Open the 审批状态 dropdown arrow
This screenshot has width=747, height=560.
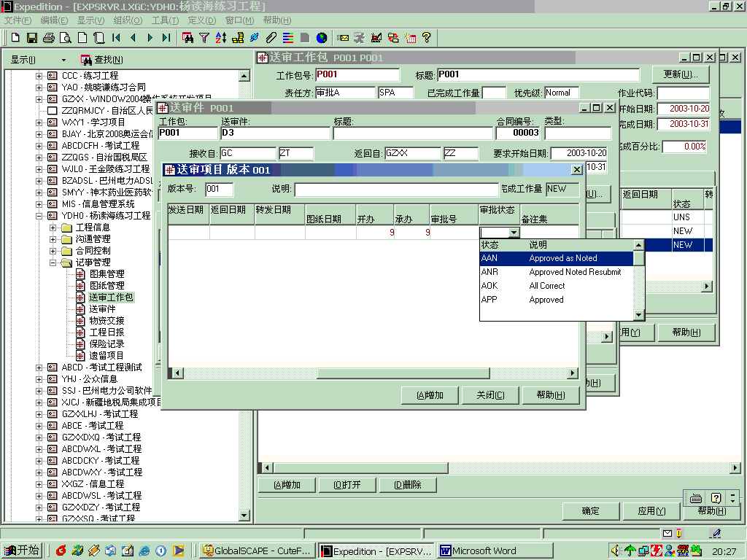[514, 233]
